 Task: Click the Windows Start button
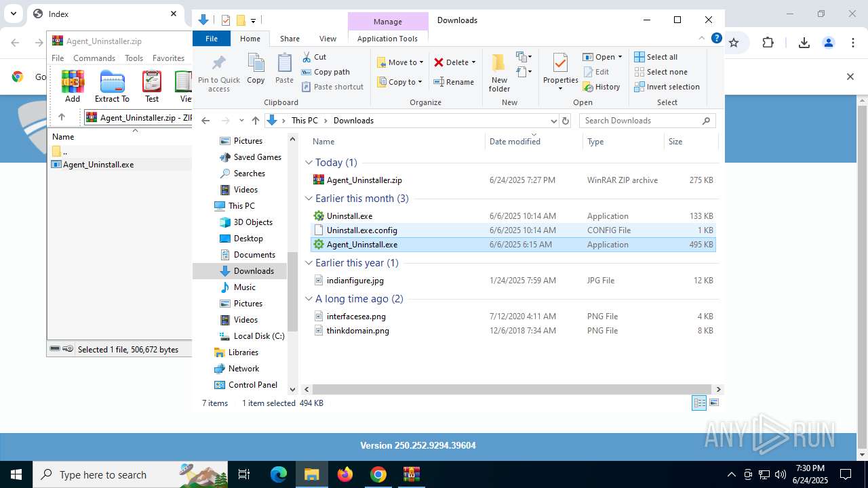[16, 474]
